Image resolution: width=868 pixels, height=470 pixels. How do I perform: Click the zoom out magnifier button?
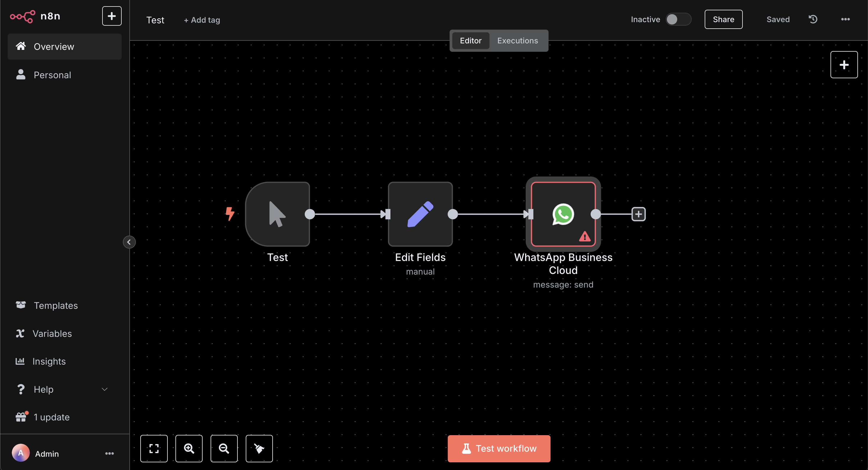click(x=224, y=448)
